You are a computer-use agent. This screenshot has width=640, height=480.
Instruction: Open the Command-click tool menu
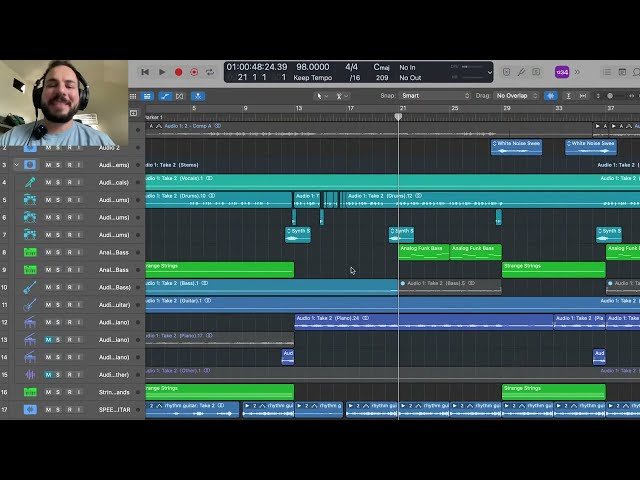[x=342, y=96]
